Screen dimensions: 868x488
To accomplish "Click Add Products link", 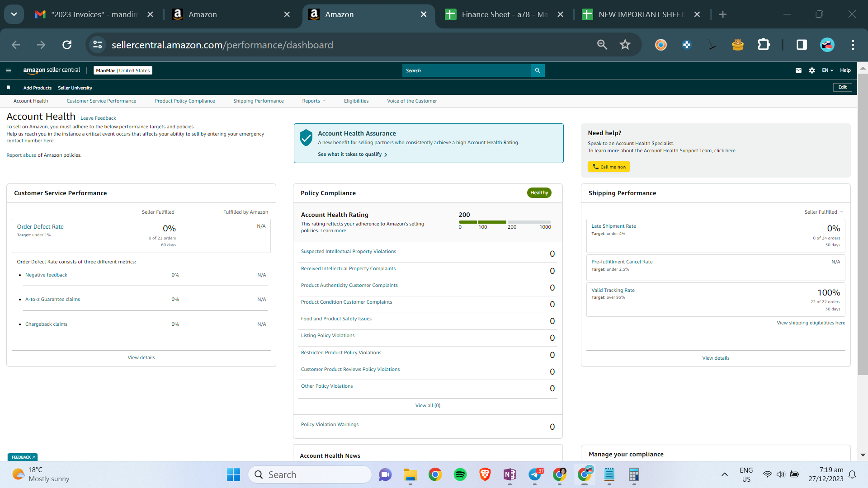I will (x=38, y=88).
